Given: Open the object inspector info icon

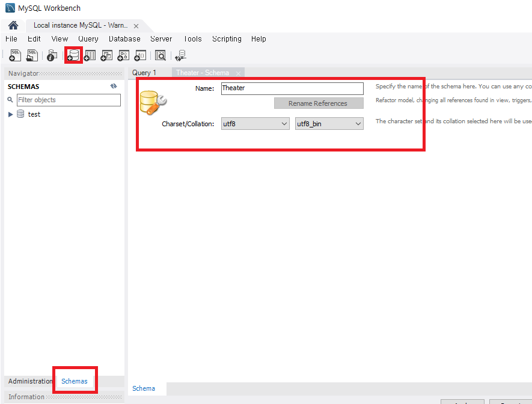Looking at the screenshot, I should coord(52,56).
